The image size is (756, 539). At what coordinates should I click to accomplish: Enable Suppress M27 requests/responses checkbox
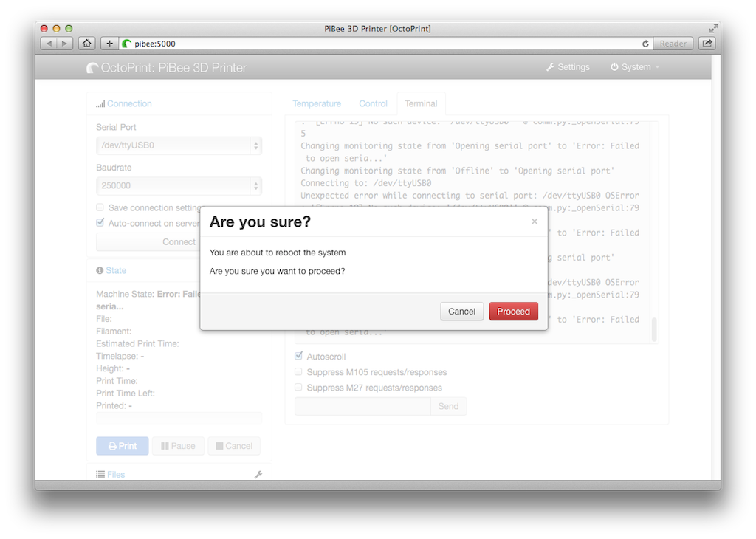tap(298, 387)
